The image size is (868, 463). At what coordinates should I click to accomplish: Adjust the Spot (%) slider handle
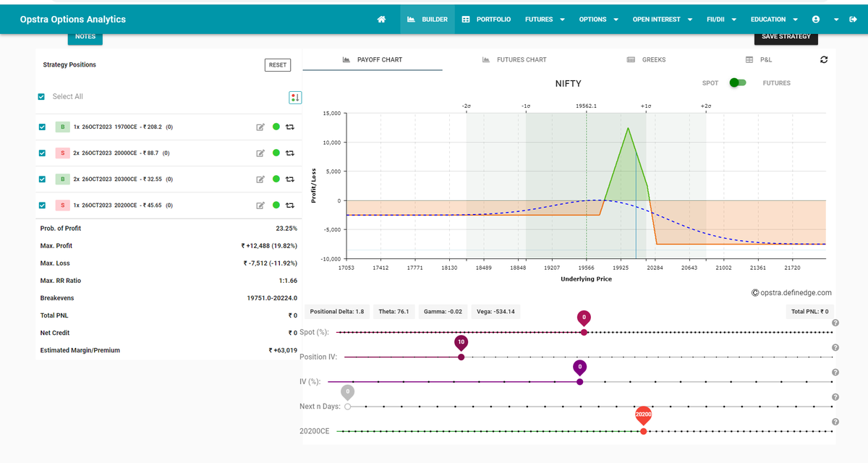point(584,332)
